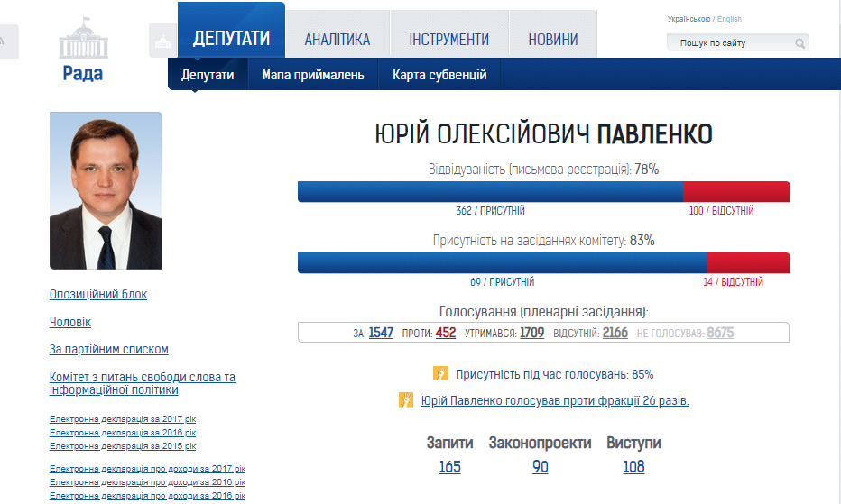Viewport: 841px width, 504px height.
Task: Click the Чоловік link
Action: point(70,322)
